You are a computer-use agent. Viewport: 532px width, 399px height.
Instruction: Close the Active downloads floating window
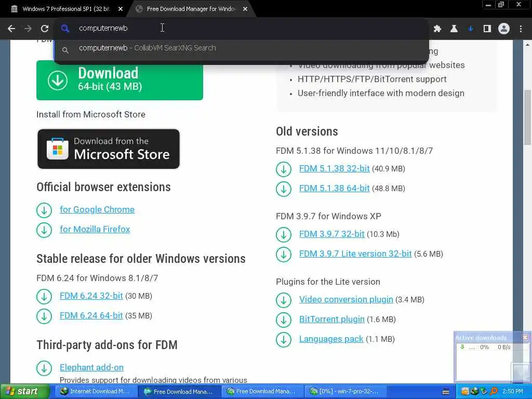tap(525, 338)
